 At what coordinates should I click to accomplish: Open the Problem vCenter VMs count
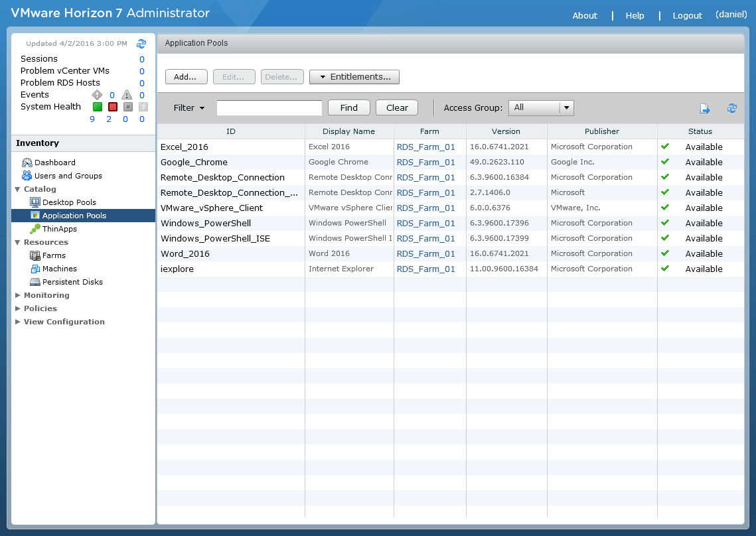point(142,72)
